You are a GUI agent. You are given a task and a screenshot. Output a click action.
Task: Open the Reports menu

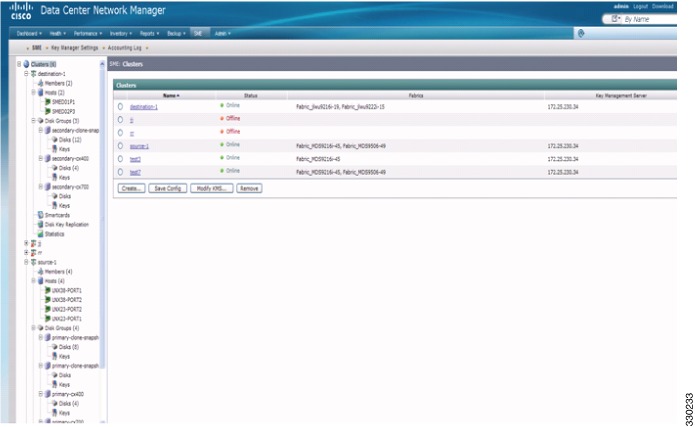coord(149,34)
